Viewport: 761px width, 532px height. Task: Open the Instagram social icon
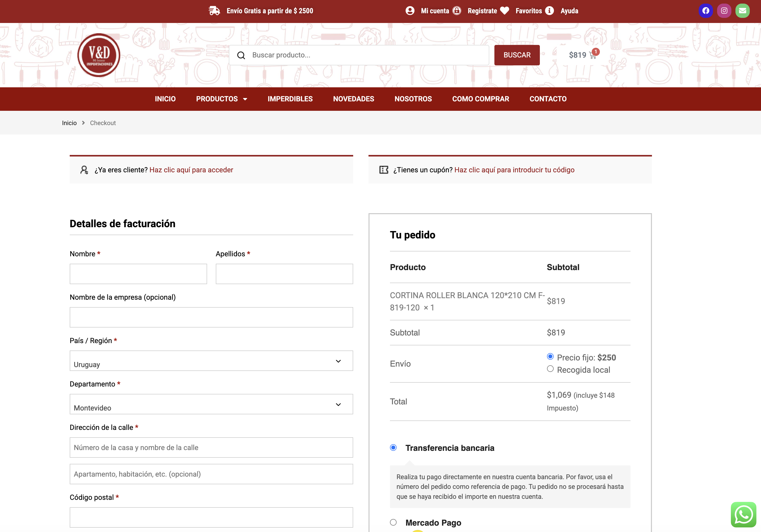point(724,11)
